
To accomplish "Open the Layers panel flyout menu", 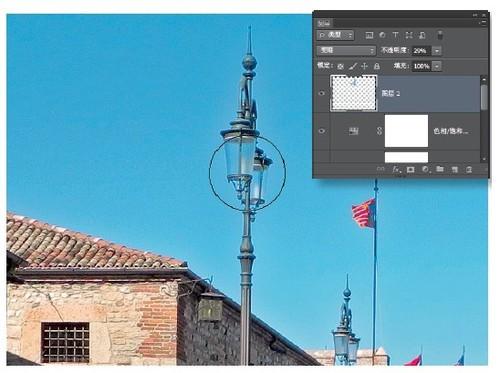I will pos(483,22).
